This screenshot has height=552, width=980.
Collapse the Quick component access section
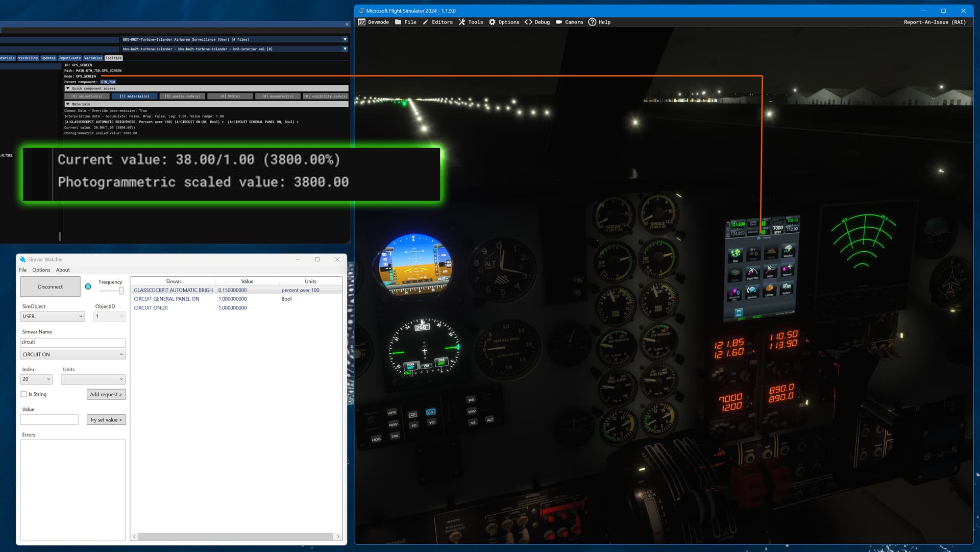click(68, 88)
